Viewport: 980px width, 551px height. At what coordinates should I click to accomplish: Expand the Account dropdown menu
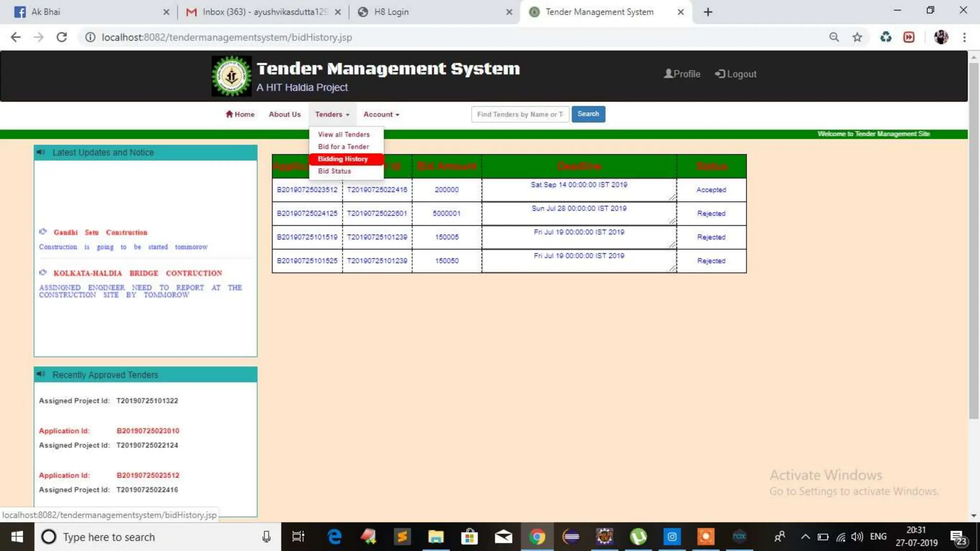381,114
